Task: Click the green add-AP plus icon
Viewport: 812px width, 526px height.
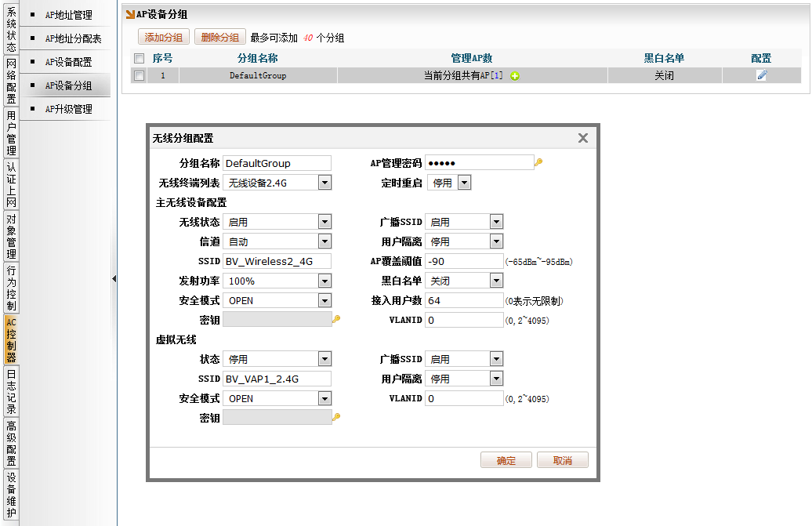Action: 515,76
